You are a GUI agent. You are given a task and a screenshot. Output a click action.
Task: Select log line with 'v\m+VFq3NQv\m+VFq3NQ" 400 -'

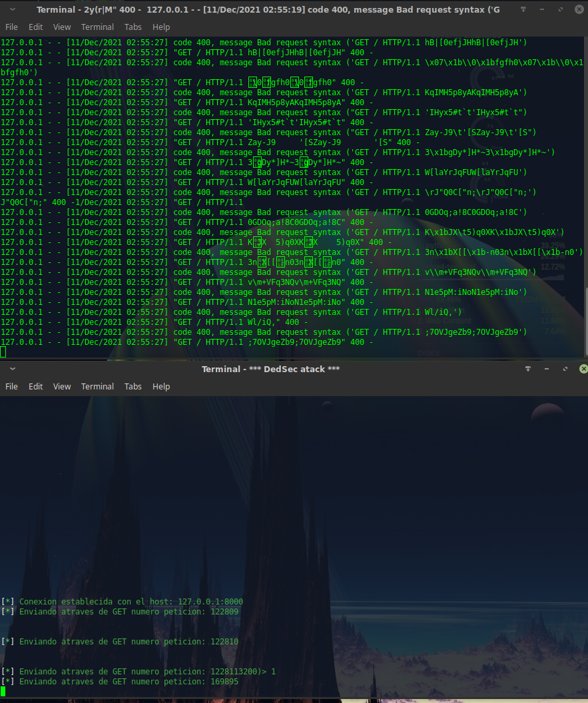pos(187,282)
